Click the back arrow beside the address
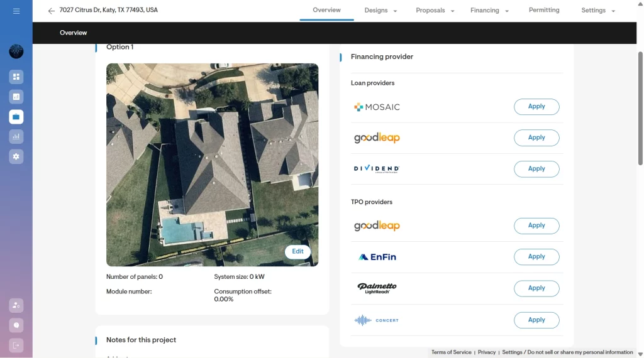The image size is (644, 358). (51, 11)
